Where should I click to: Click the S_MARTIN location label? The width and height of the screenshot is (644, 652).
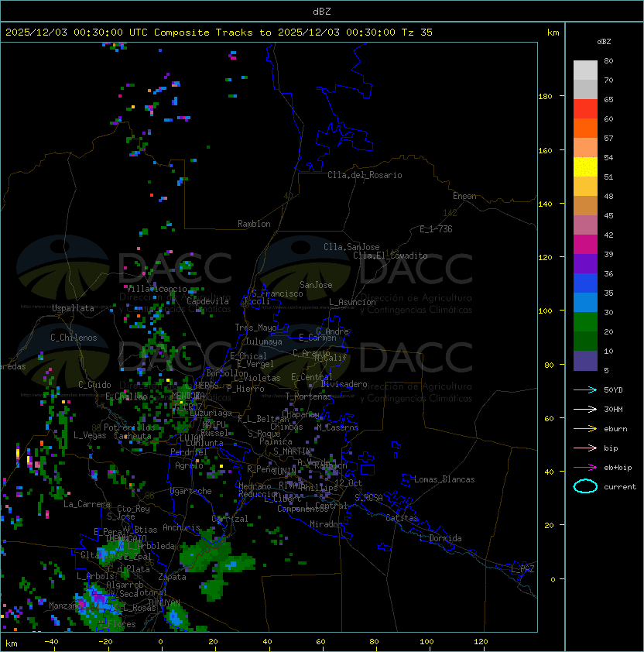click(x=292, y=451)
